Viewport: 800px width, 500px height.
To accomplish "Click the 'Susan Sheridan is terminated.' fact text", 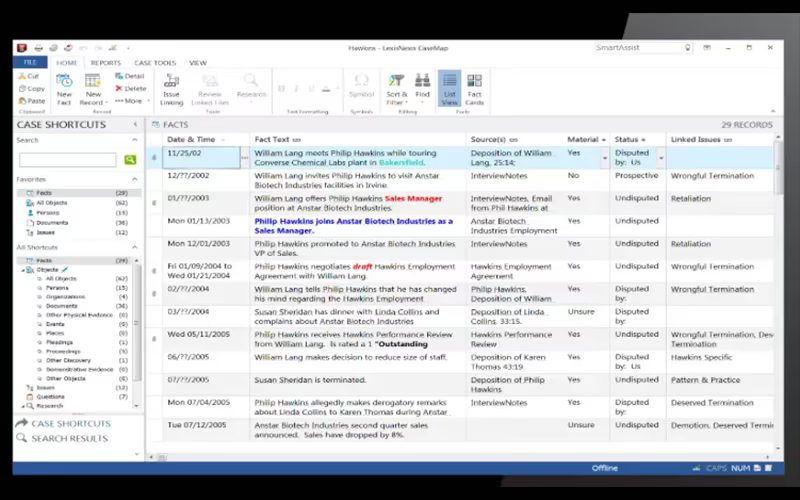I will tap(310, 380).
